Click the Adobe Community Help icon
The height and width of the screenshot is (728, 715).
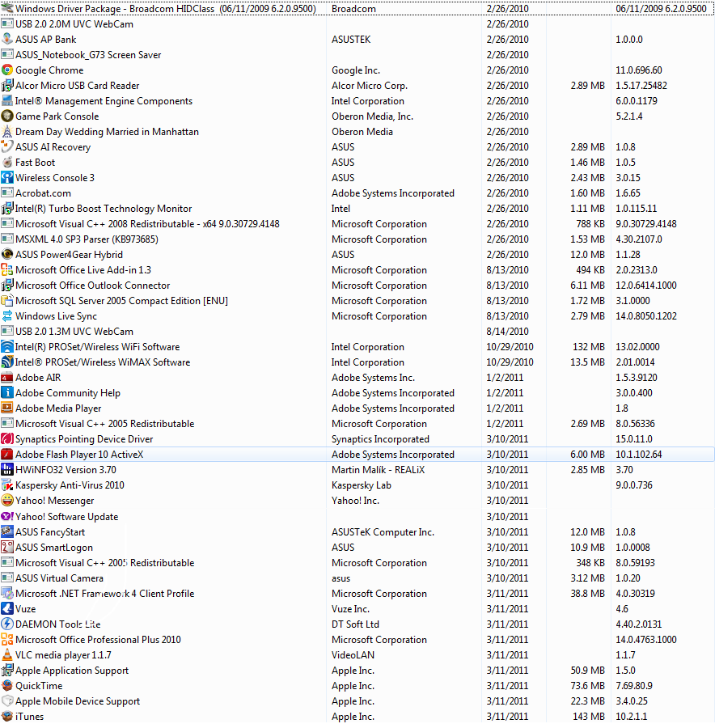click(7, 393)
